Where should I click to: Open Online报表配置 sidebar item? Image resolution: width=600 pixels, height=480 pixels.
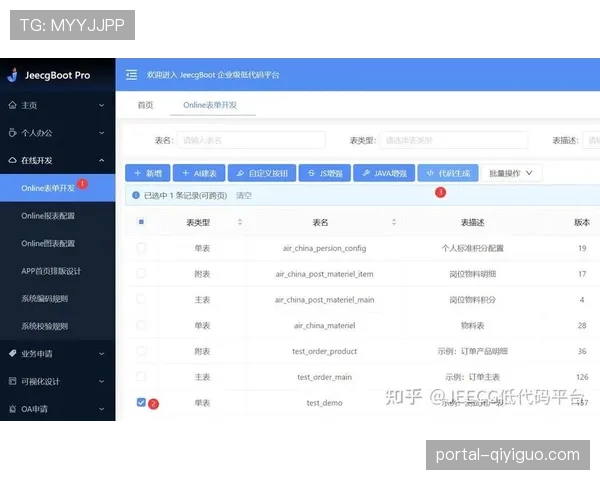point(57,216)
